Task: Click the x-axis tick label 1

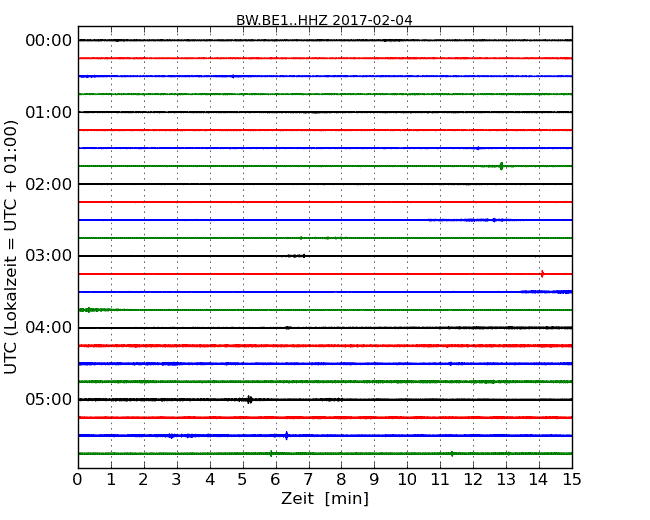Action: (x=111, y=480)
